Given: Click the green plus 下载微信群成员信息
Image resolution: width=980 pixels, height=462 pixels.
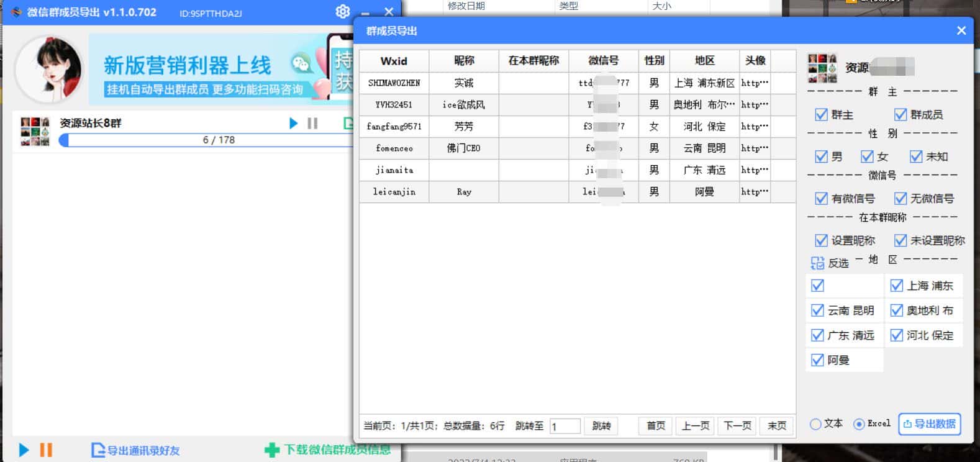Looking at the screenshot, I should (272, 450).
